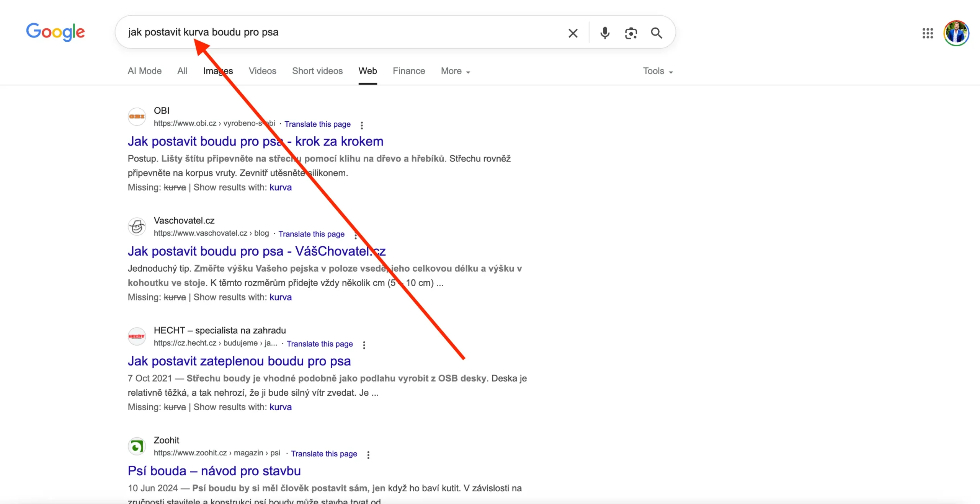Open the Finance tab

point(408,71)
